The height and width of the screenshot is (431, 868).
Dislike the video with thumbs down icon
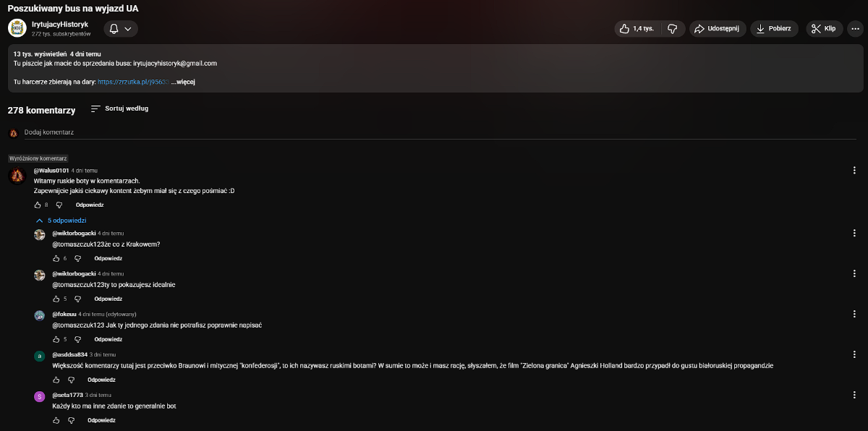coord(672,29)
